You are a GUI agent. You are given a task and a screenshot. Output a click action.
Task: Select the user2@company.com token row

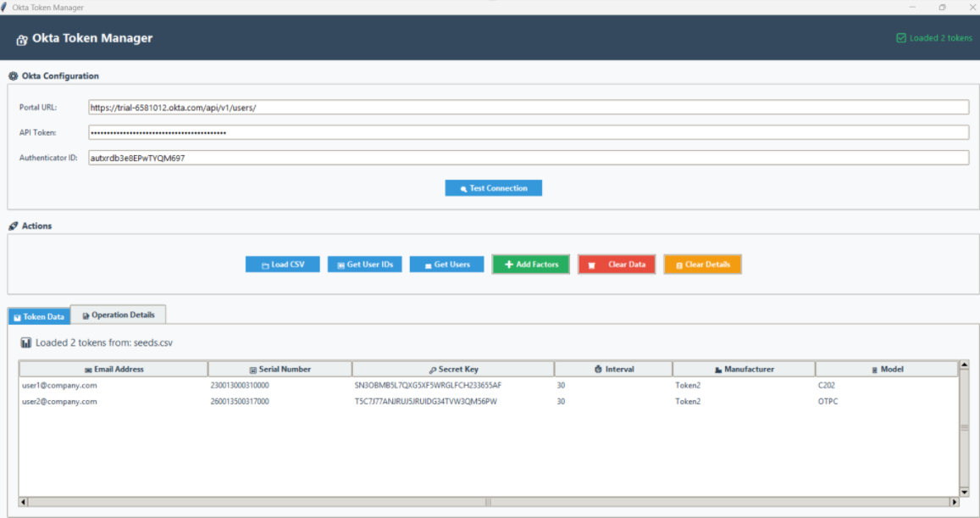pos(59,402)
